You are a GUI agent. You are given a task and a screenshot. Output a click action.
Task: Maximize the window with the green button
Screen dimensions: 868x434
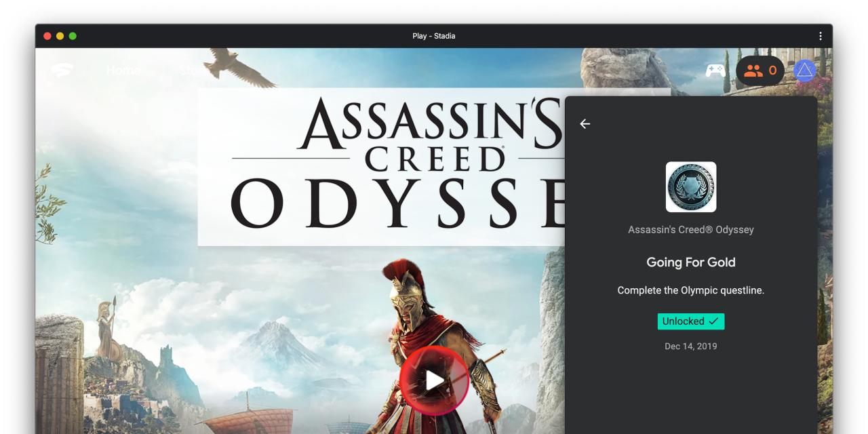coord(73,36)
